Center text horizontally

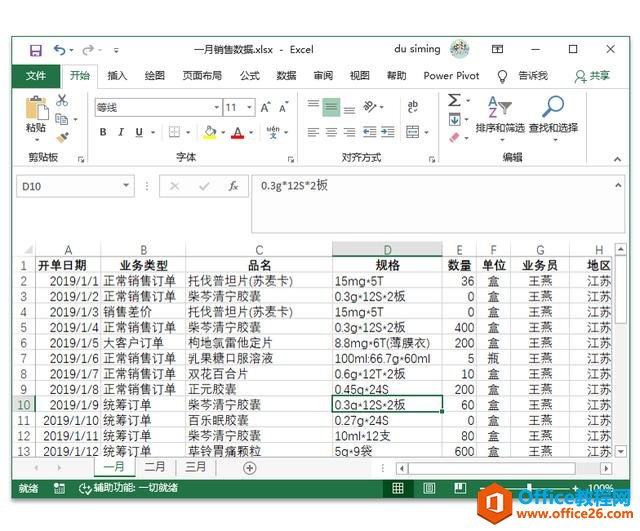click(331, 132)
